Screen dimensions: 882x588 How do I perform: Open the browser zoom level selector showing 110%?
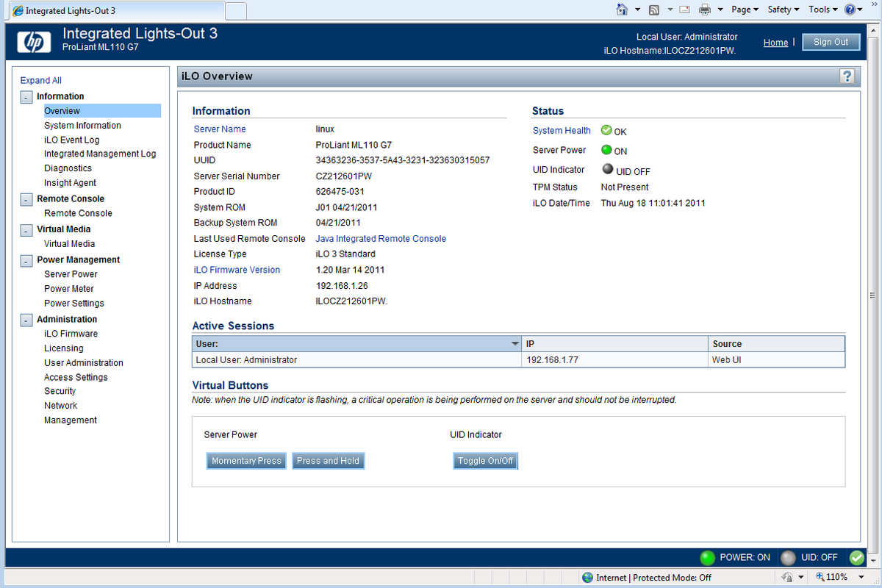point(837,577)
